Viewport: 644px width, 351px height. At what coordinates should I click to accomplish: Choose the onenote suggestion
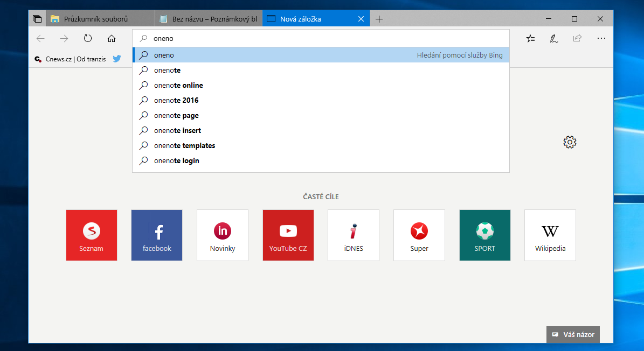pos(321,70)
